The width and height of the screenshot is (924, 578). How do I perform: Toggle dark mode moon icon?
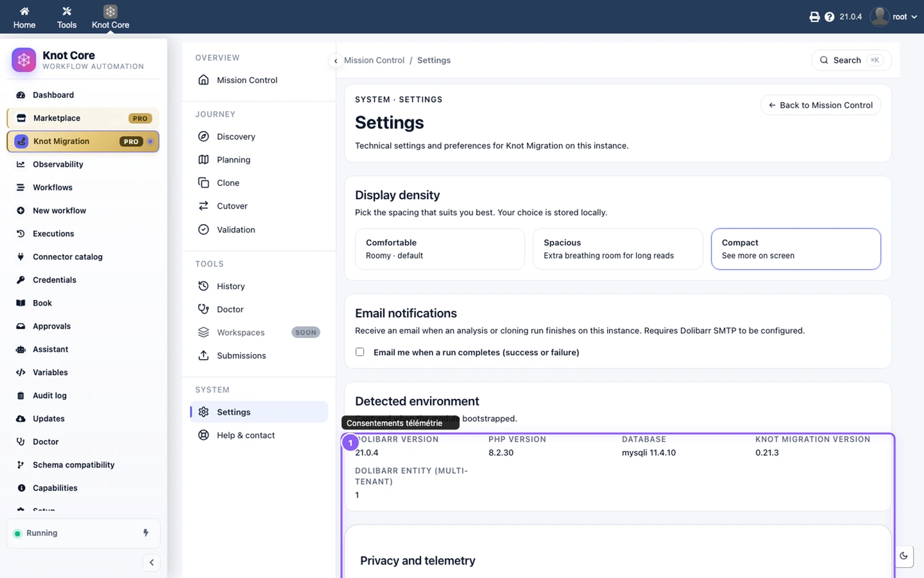[x=903, y=556]
